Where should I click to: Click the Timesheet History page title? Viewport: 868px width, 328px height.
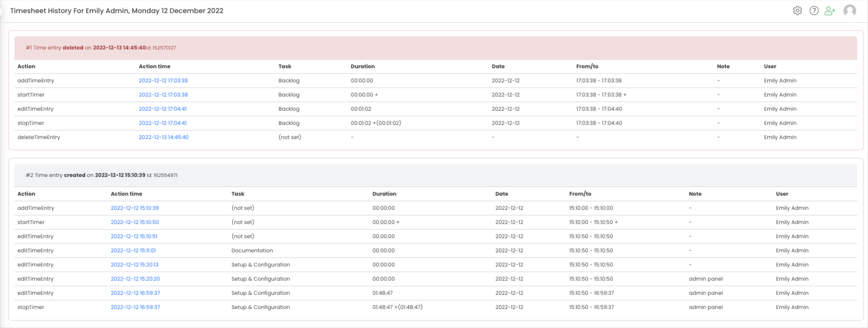pos(117,11)
